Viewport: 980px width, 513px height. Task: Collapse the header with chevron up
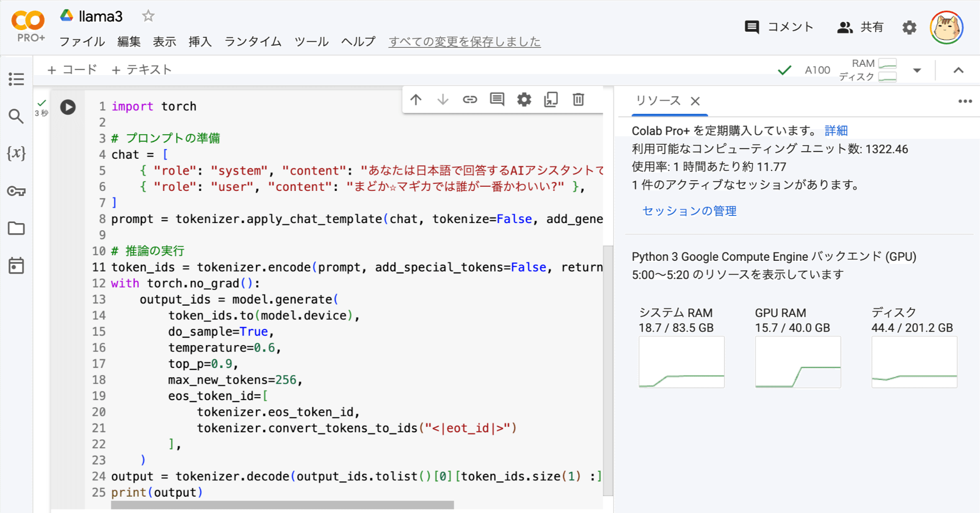coord(958,70)
